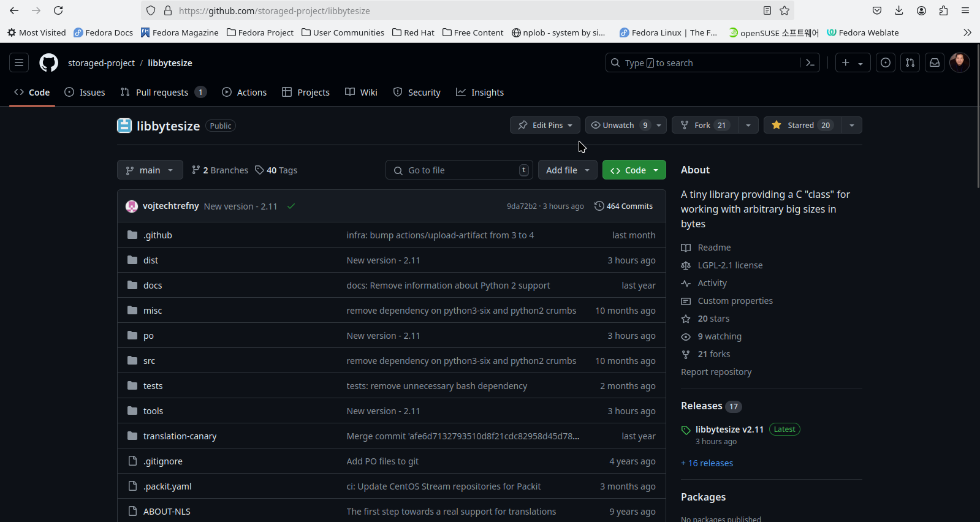This screenshot has width=980, height=522.
Task: Reload the current page
Action: pyautogui.click(x=58, y=10)
